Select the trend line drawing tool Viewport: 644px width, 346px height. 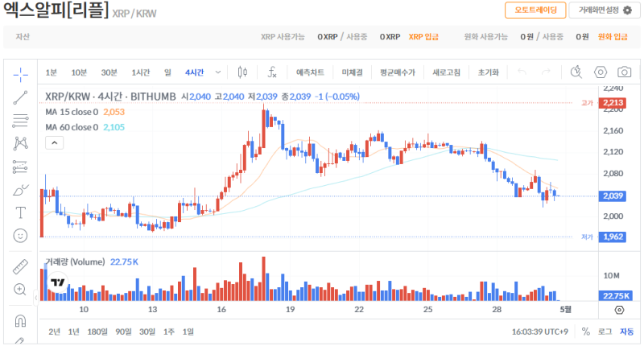tap(20, 97)
